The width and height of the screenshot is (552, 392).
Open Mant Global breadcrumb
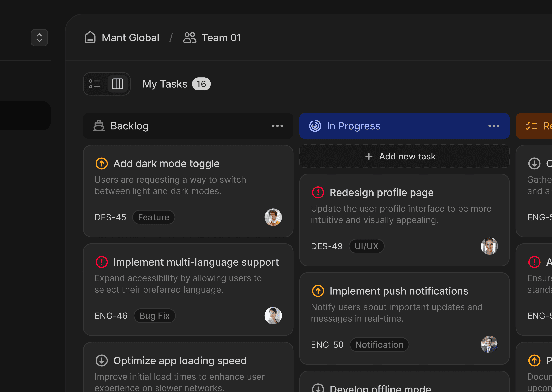(130, 38)
